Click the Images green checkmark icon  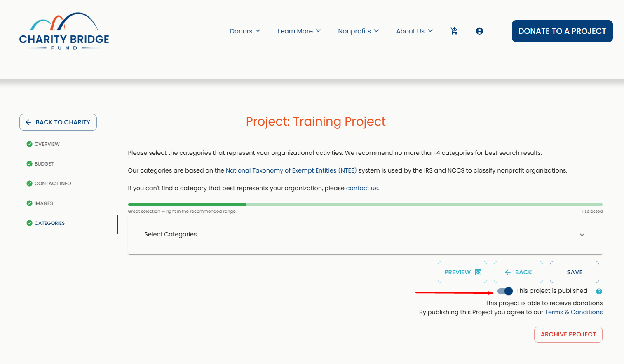(29, 203)
